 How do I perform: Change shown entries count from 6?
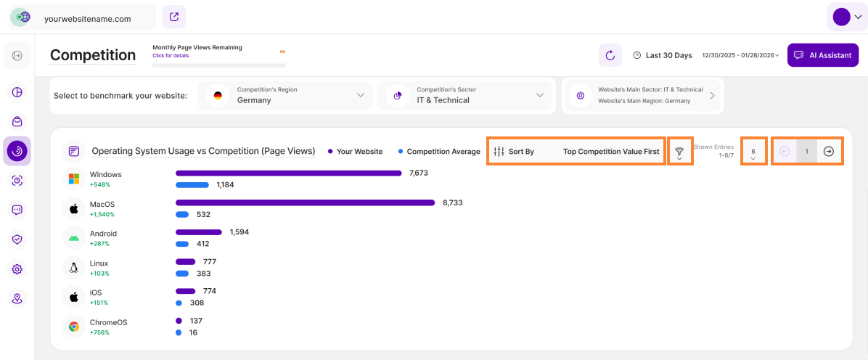click(753, 152)
